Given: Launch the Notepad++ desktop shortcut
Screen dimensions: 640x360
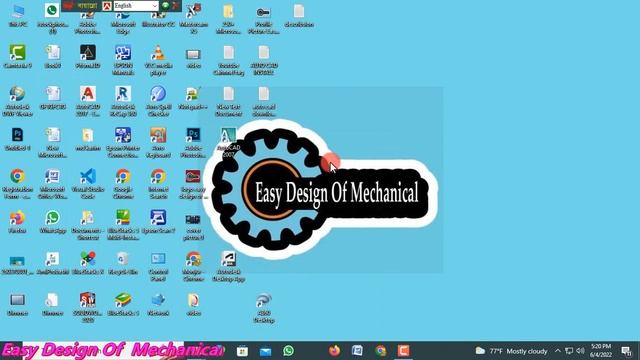Looking at the screenshot, I should [x=193, y=98].
